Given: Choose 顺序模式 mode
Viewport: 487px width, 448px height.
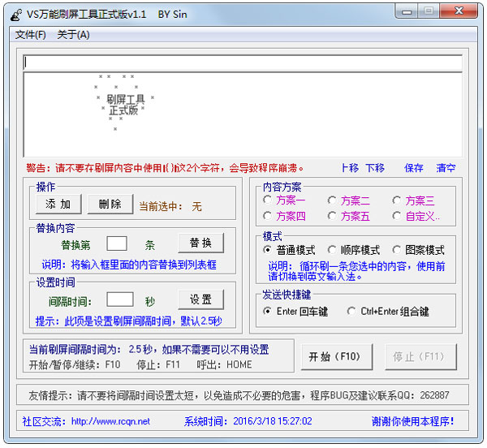Looking at the screenshot, I should pos(354,250).
